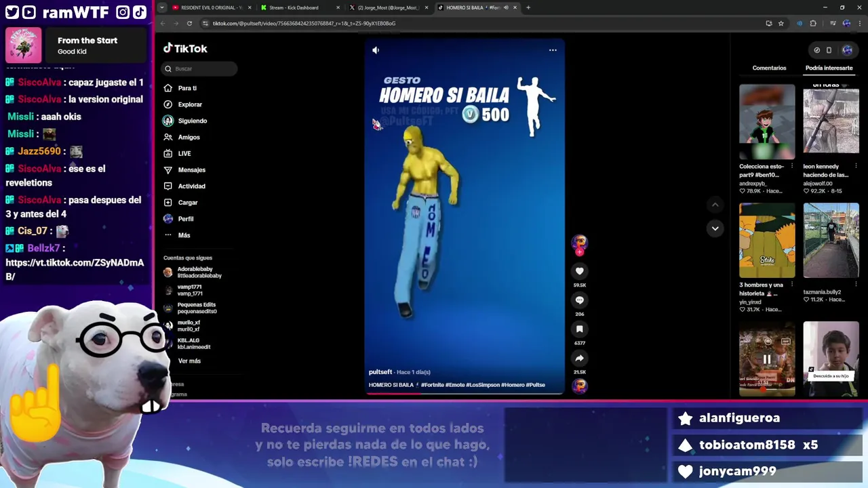Mute the TikTok video sound
The height and width of the screenshot is (488, 868).
click(x=376, y=50)
